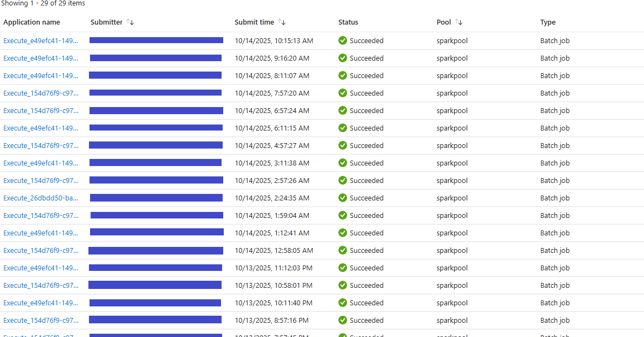Select the Pool column header label
Screen dimensions: 644x337
click(x=444, y=22)
